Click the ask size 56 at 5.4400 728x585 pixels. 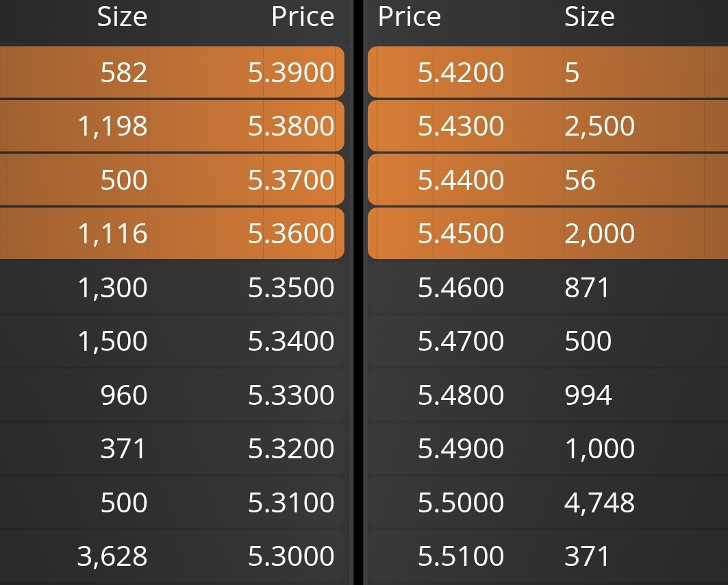point(580,179)
